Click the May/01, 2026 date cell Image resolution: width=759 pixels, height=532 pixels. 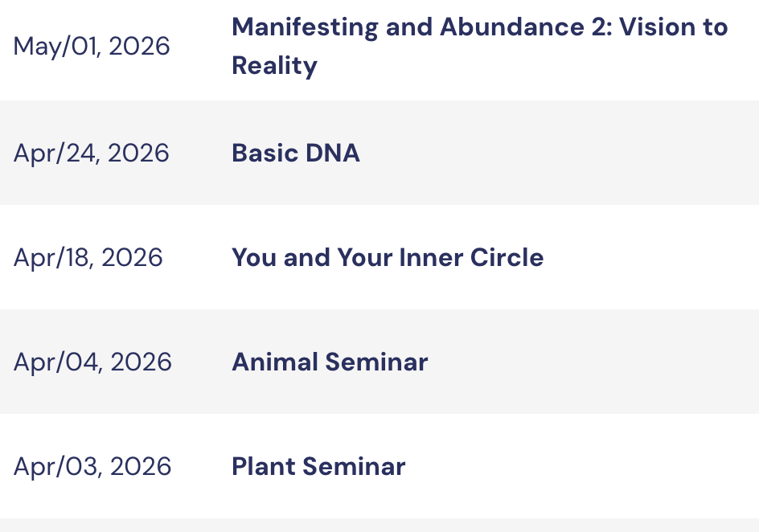tap(92, 47)
